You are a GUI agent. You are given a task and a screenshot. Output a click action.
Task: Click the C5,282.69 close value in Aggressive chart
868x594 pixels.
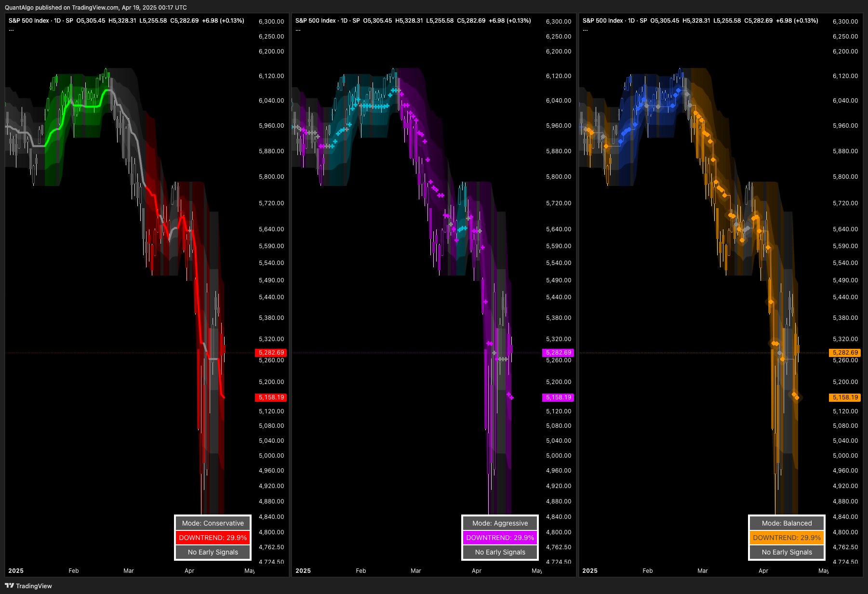point(471,21)
